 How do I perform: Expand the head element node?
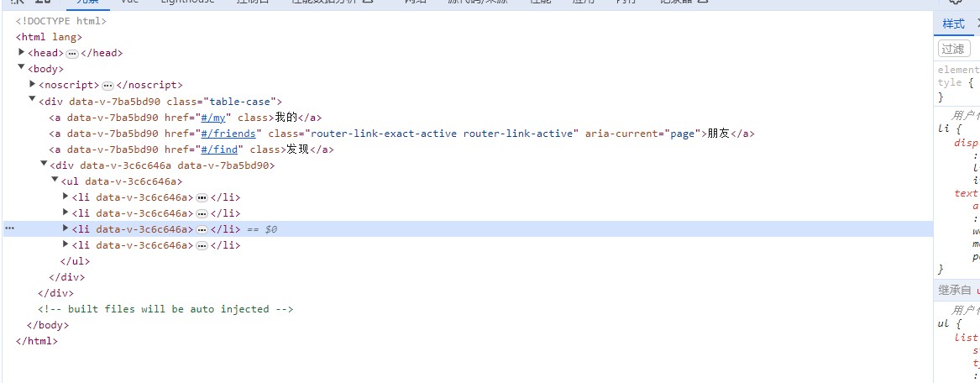click(x=22, y=52)
